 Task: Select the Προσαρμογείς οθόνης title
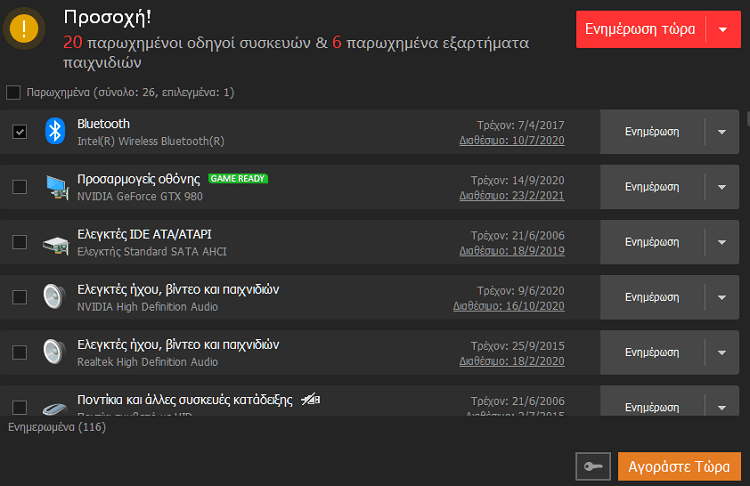click(x=139, y=179)
